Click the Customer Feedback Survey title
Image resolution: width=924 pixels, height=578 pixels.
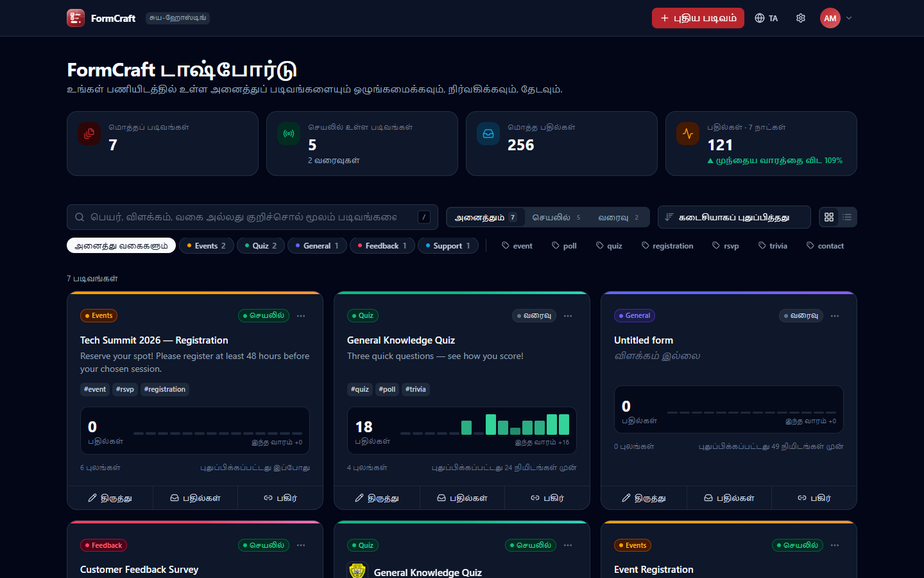pos(139,570)
